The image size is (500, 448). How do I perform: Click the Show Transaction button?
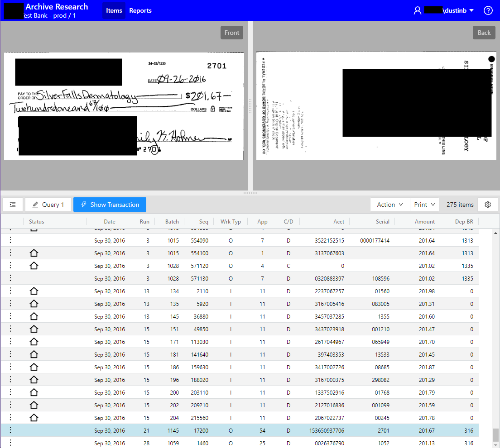pyautogui.click(x=110, y=205)
